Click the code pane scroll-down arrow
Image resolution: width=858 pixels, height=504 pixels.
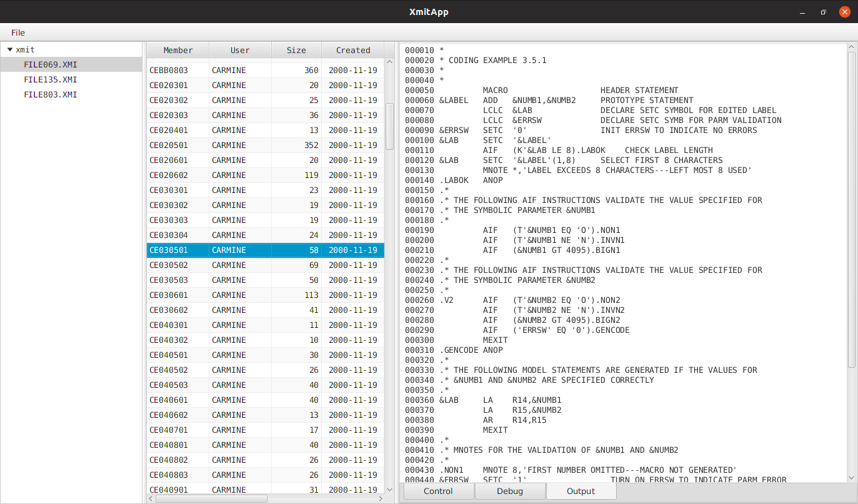point(852,478)
